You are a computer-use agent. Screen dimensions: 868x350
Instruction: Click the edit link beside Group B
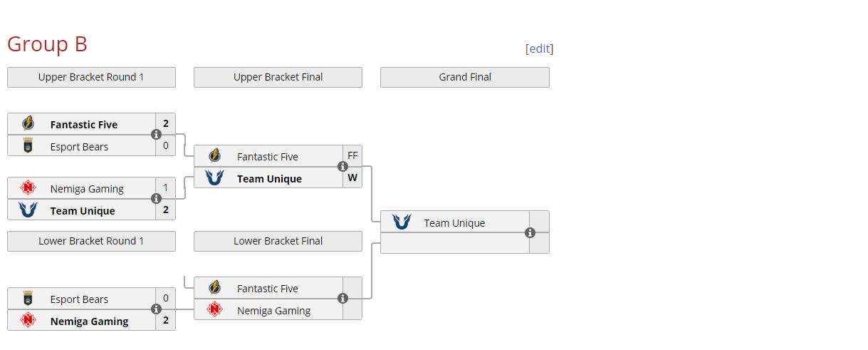click(x=539, y=48)
